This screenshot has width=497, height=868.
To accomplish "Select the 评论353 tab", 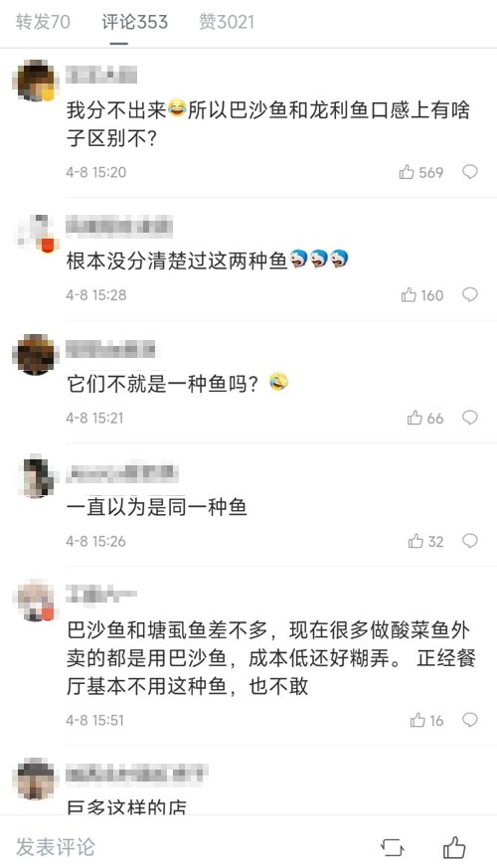I will (x=134, y=22).
